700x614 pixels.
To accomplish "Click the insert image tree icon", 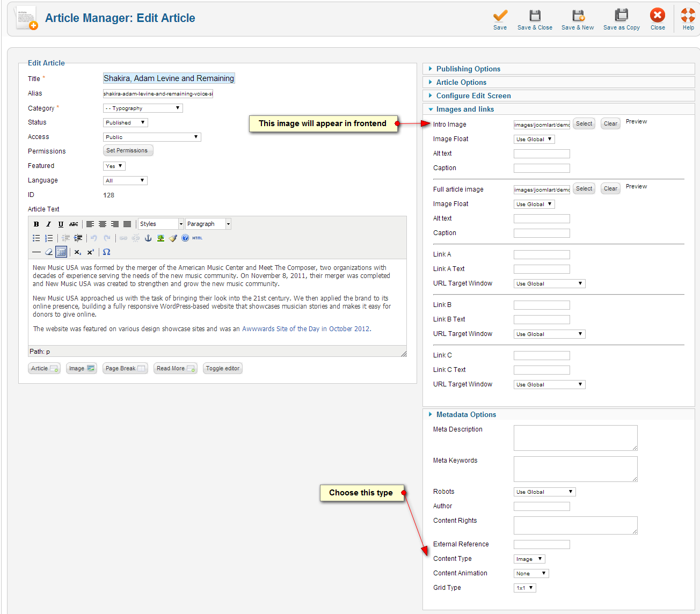I will [x=161, y=238].
